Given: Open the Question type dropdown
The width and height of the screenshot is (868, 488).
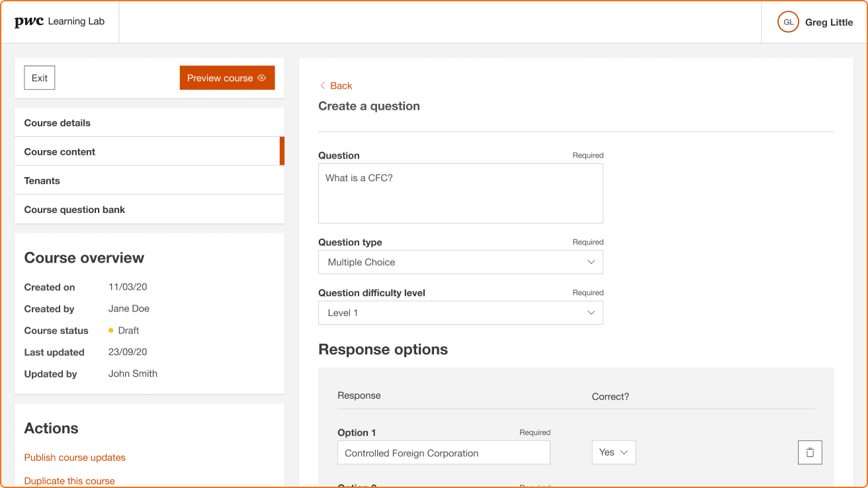Looking at the screenshot, I should (x=460, y=262).
